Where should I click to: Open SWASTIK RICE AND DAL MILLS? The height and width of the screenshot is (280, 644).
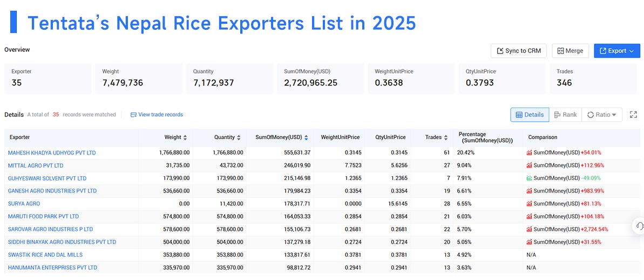45,255
